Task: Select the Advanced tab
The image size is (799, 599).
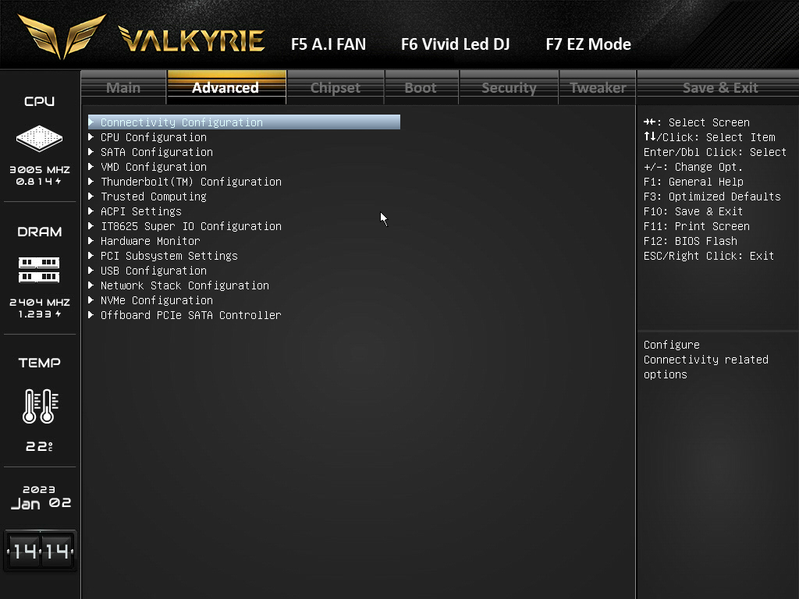Action: pyautogui.click(x=226, y=88)
